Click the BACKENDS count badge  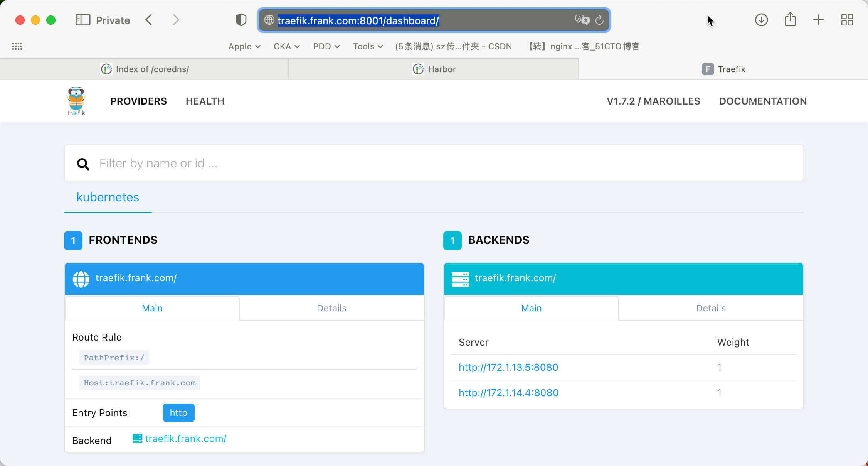point(453,241)
